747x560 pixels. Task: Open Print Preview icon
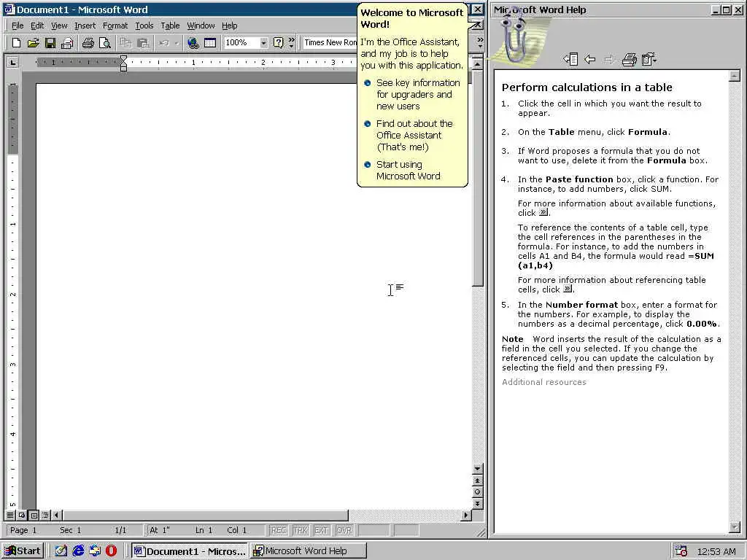(105, 43)
